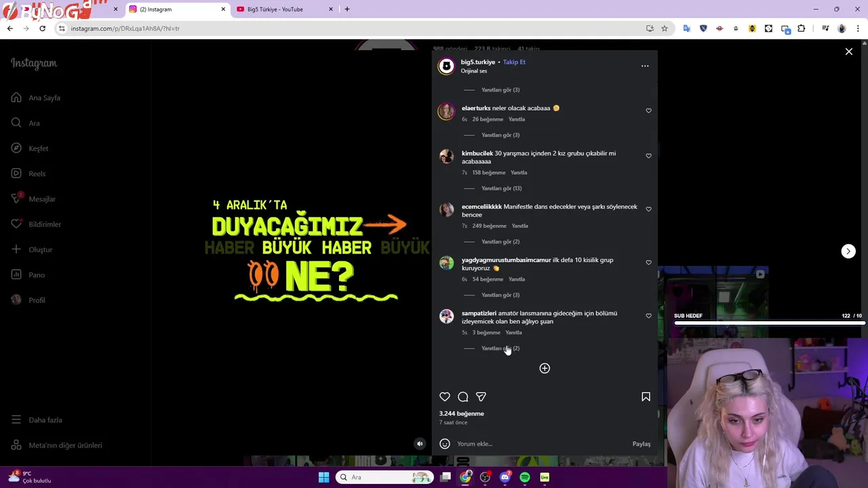Image resolution: width=868 pixels, height=488 pixels.
Task: Open Spotify from the taskbar
Action: (525, 477)
